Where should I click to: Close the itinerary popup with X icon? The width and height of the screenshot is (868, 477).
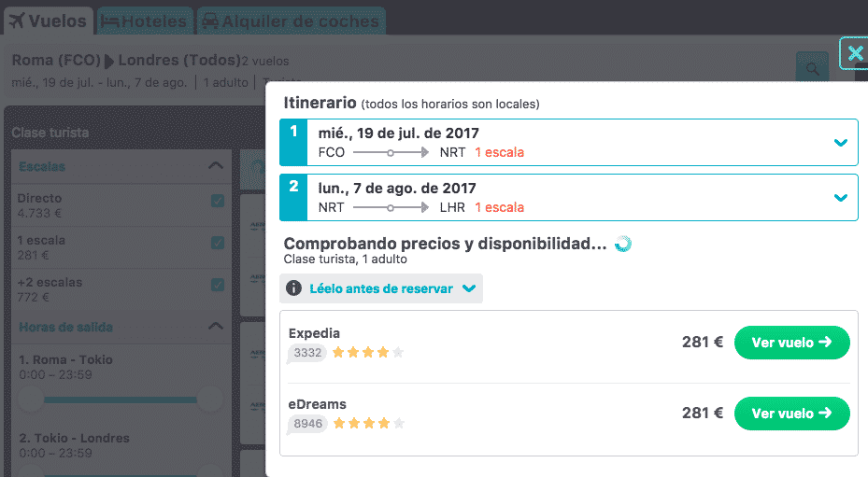pyautogui.click(x=855, y=53)
